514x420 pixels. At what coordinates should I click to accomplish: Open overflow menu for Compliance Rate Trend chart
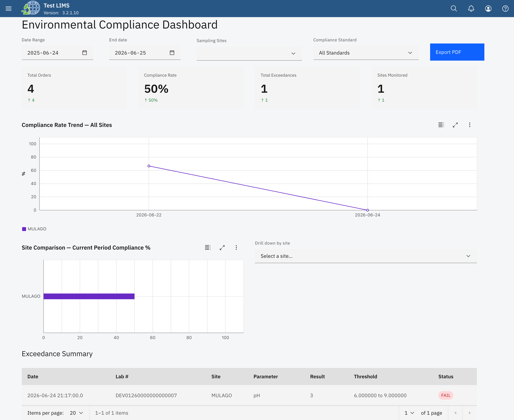click(x=470, y=125)
